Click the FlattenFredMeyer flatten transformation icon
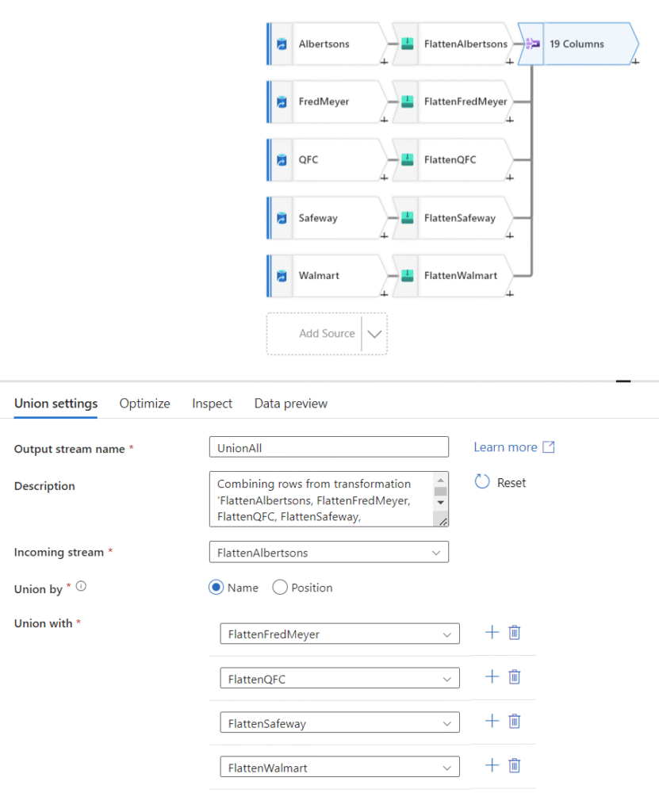Screen dimensions: 659x812 [408, 101]
